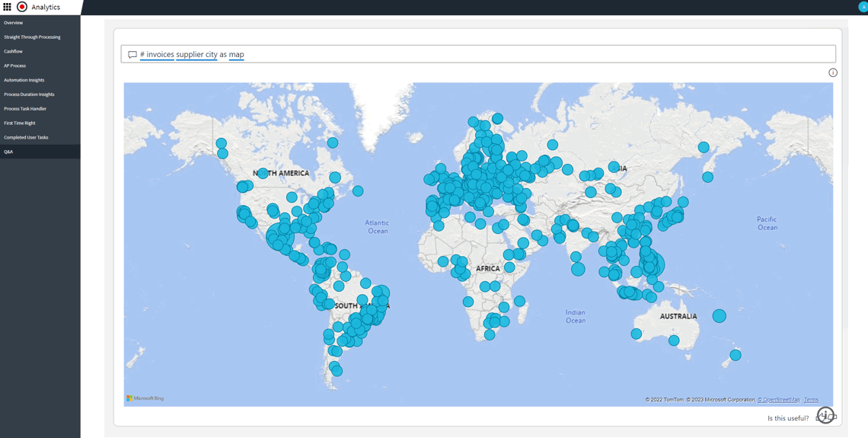Click the NORTH AMERICA map label

(281, 174)
